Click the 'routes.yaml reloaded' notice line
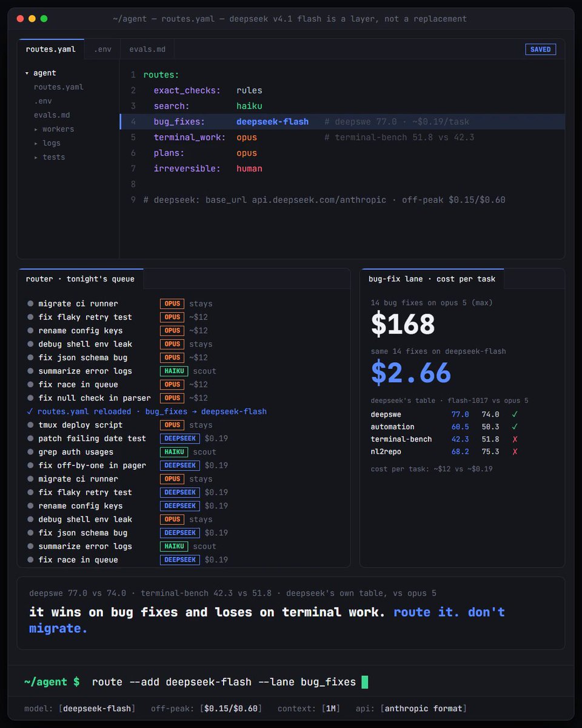Screen dimensions: 582x728 (x=147, y=411)
